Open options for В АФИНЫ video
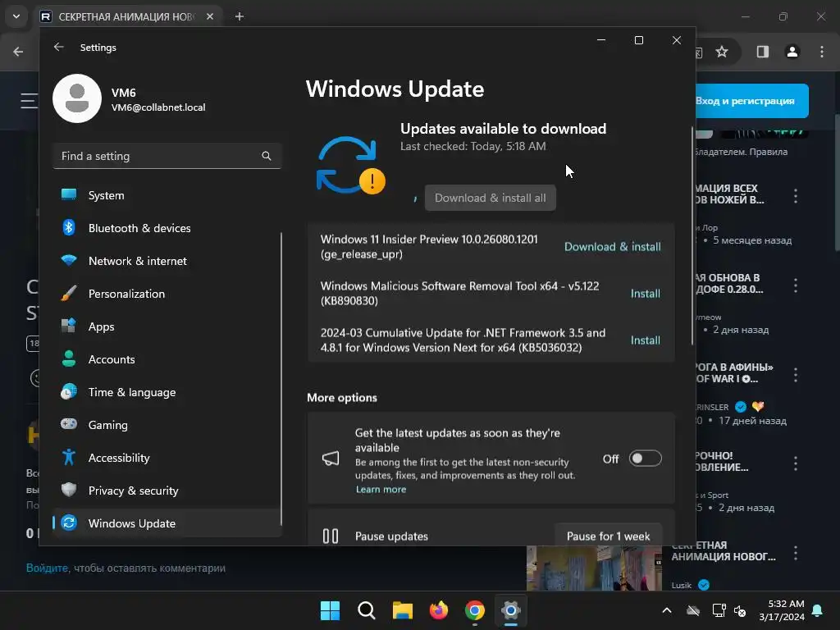The image size is (840, 630). pyautogui.click(x=796, y=375)
